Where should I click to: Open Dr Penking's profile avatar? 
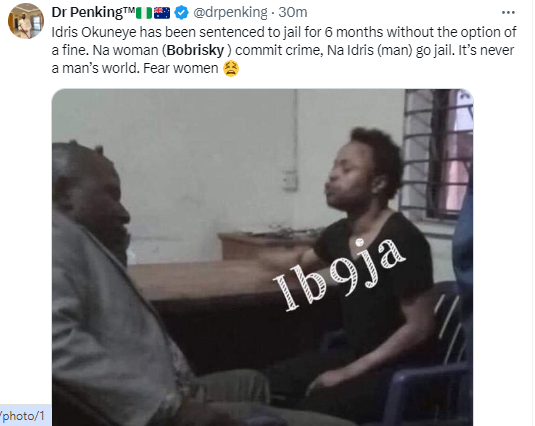click(26, 21)
